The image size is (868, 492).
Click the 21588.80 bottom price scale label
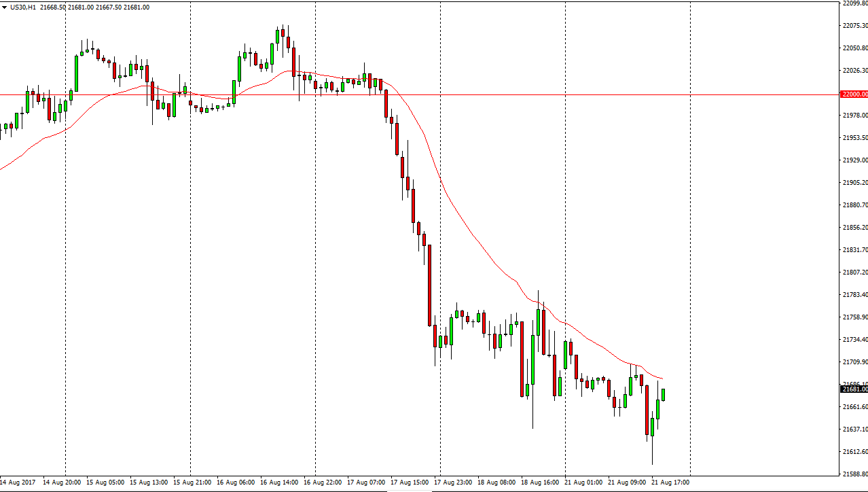[x=855, y=474]
